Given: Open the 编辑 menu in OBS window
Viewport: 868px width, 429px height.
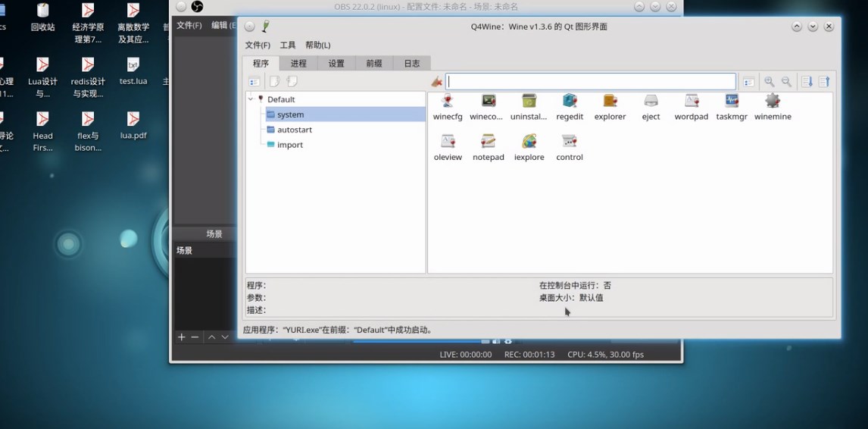Looking at the screenshot, I should coord(223,25).
